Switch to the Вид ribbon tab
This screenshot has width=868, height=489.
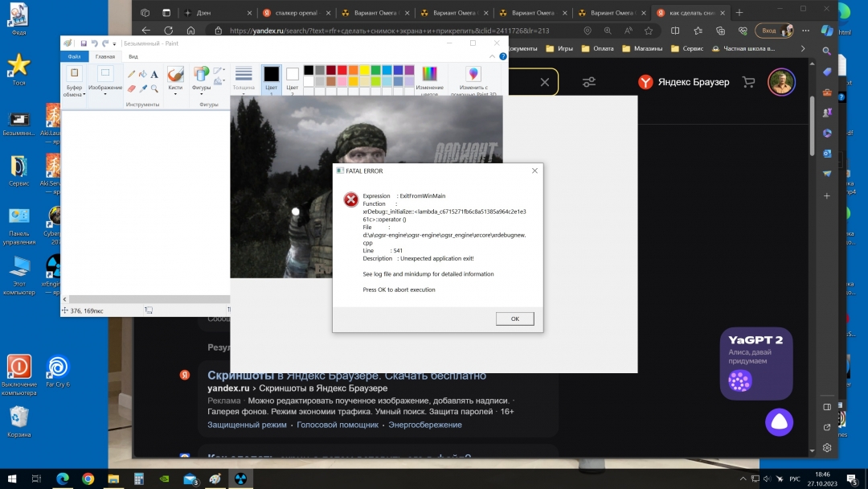coord(133,56)
